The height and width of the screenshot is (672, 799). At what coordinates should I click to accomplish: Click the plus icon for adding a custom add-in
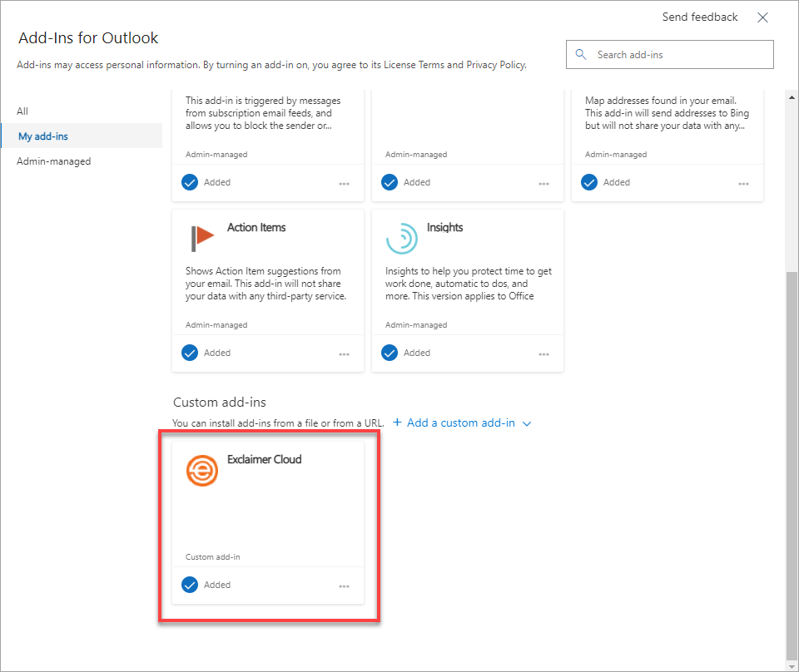coord(397,422)
